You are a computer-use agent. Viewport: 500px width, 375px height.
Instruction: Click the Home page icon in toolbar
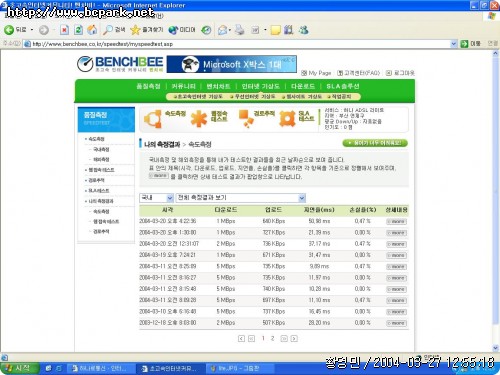click(92, 30)
